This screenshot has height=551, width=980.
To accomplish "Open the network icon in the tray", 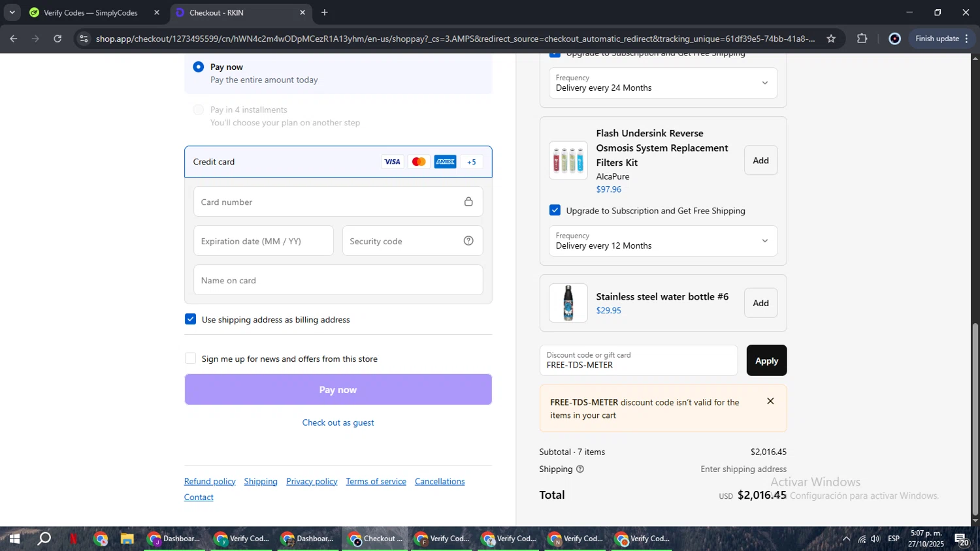I will click(861, 539).
